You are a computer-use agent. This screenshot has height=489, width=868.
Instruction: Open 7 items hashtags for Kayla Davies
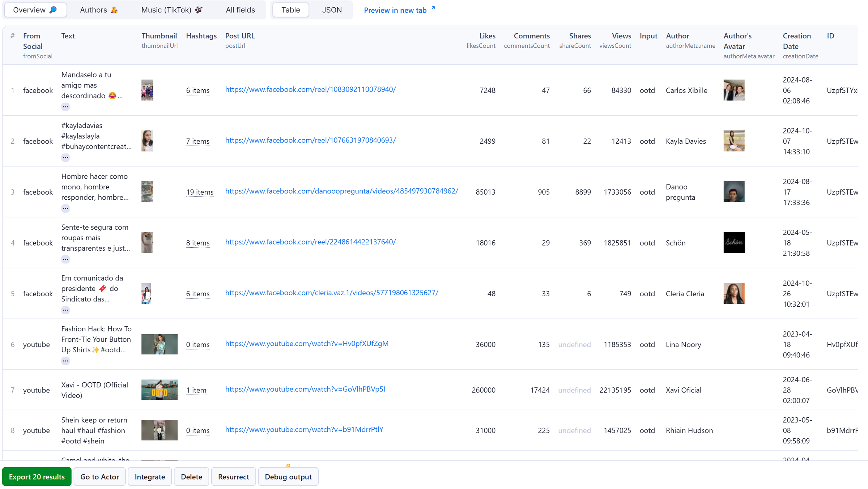(x=198, y=141)
